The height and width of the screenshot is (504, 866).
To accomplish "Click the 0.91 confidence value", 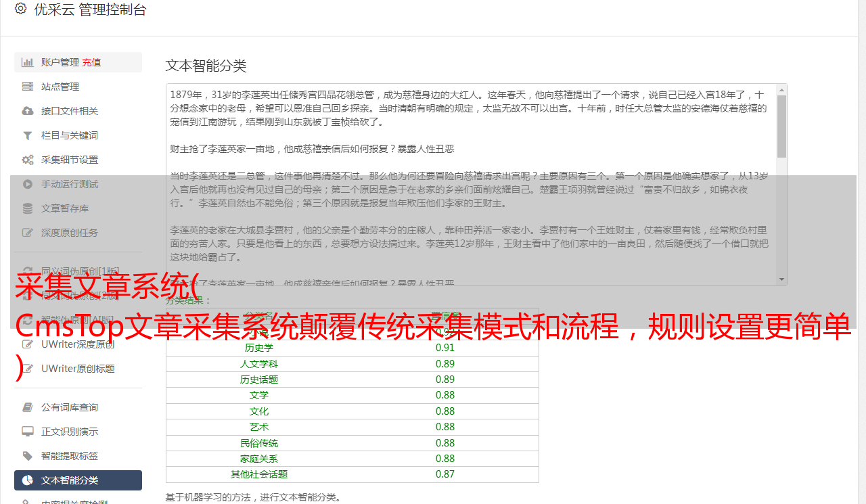I will pyautogui.click(x=445, y=348).
